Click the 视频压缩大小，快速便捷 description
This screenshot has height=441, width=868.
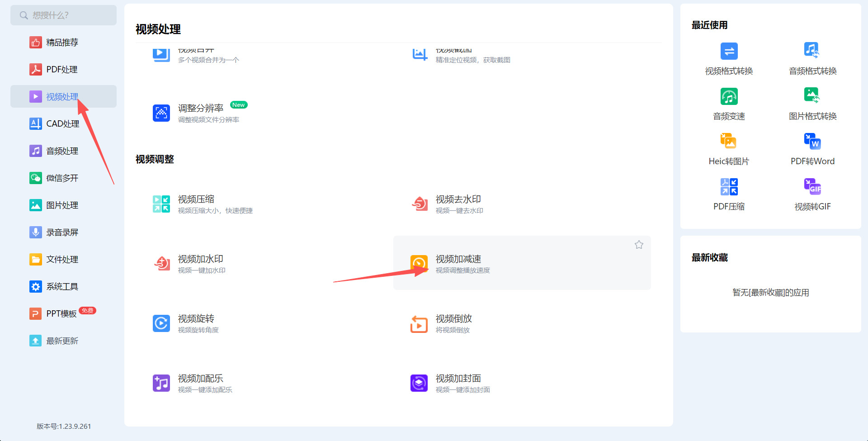(215, 211)
